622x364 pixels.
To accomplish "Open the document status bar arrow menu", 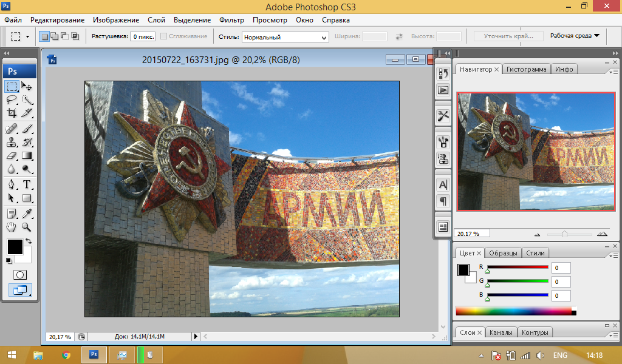I will pyautogui.click(x=195, y=336).
